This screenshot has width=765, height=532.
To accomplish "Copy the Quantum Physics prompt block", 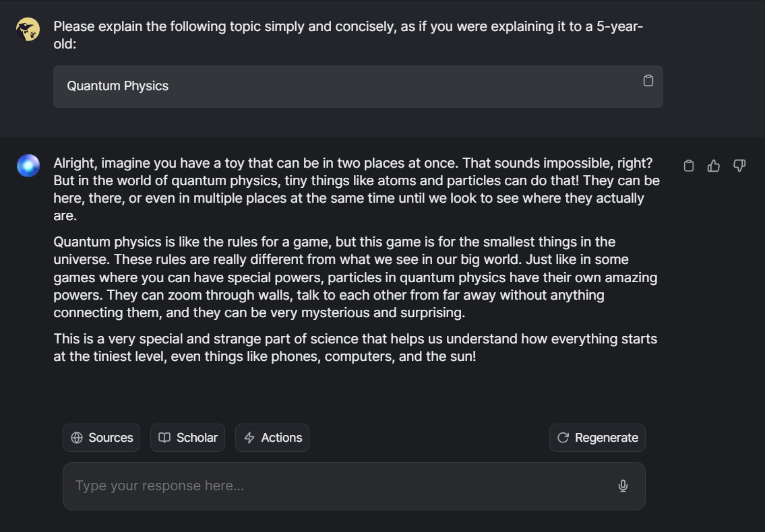I will tap(648, 81).
